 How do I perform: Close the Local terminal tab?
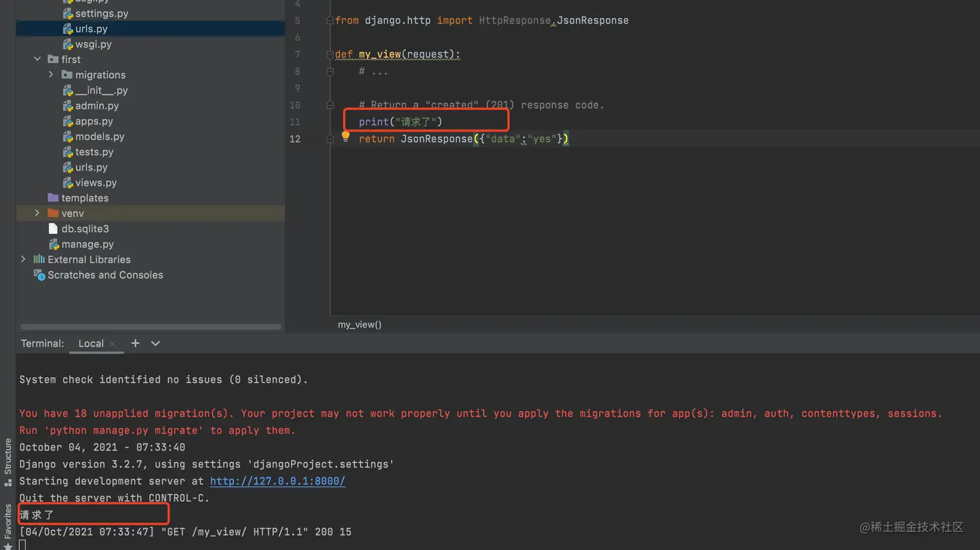point(112,344)
